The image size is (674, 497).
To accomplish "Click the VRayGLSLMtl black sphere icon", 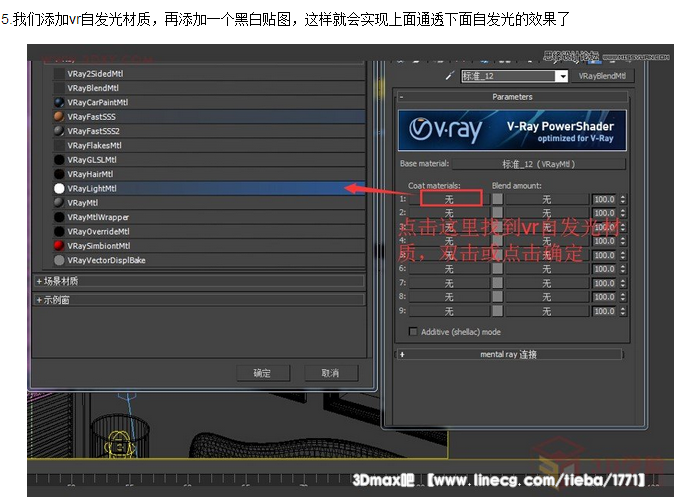I will pyautogui.click(x=59, y=160).
